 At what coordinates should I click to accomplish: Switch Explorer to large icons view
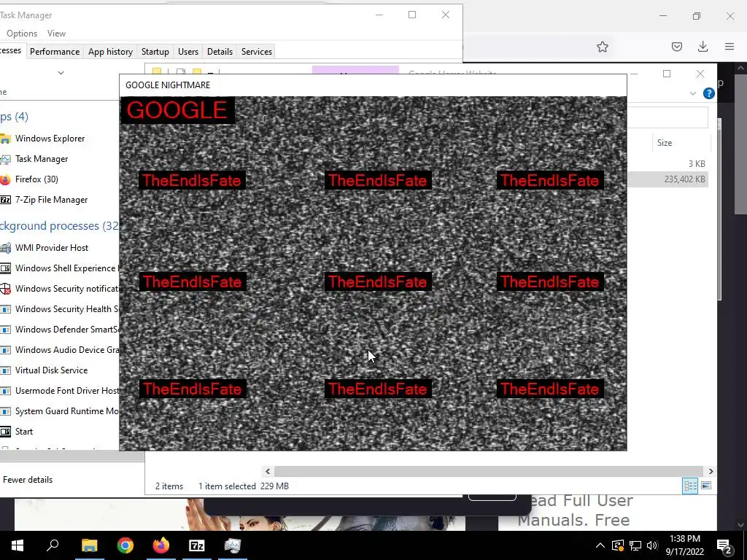[706, 486]
